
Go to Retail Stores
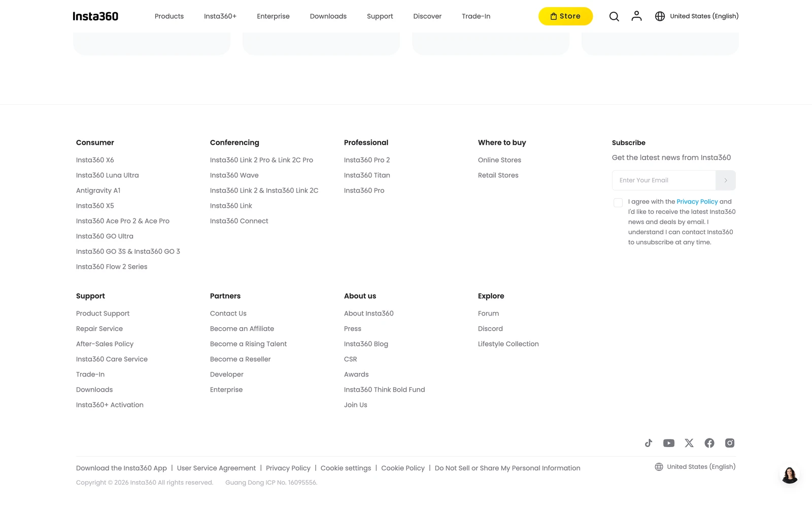498,175
